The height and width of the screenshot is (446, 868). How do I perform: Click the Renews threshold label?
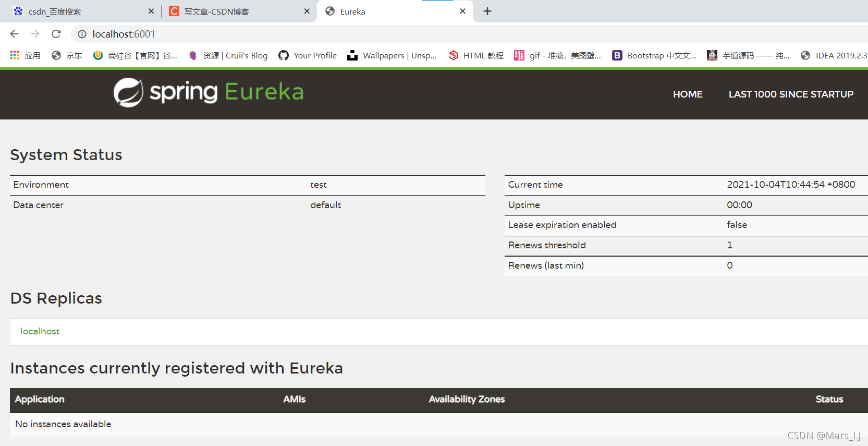(x=547, y=245)
